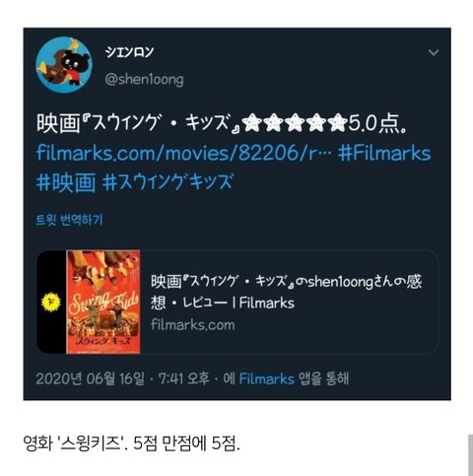Open the link card review title
The width and height of the screenshot is (473, 476).
[x=286, y=292]
